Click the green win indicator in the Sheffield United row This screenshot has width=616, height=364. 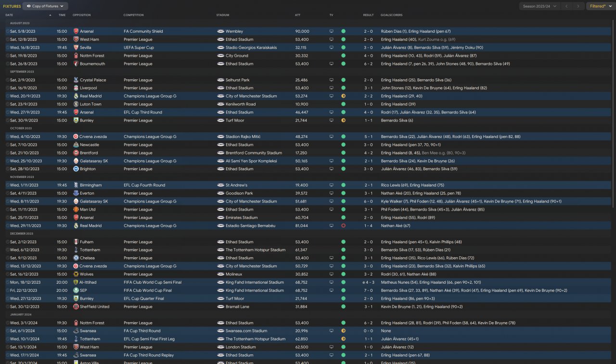[x=344, y=307]
